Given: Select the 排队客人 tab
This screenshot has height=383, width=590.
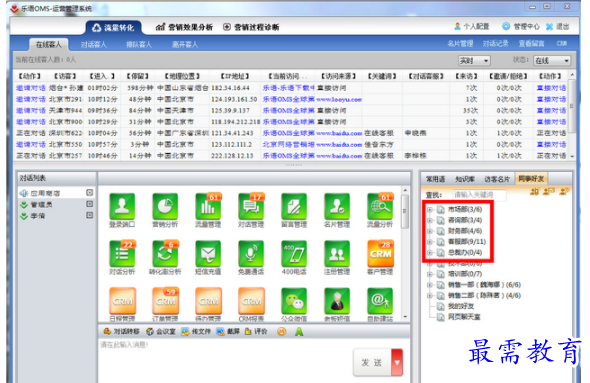Looking at the screenshot, I should [139, 44].
